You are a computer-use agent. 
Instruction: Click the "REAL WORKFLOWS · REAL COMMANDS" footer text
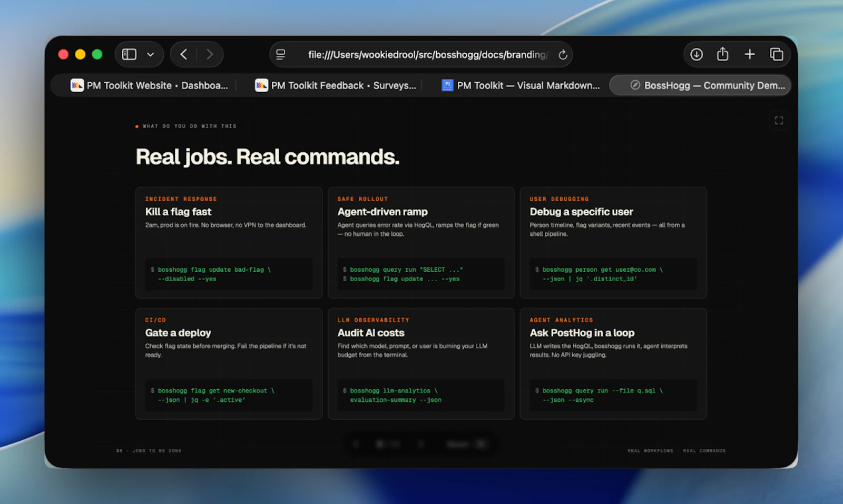677,451
